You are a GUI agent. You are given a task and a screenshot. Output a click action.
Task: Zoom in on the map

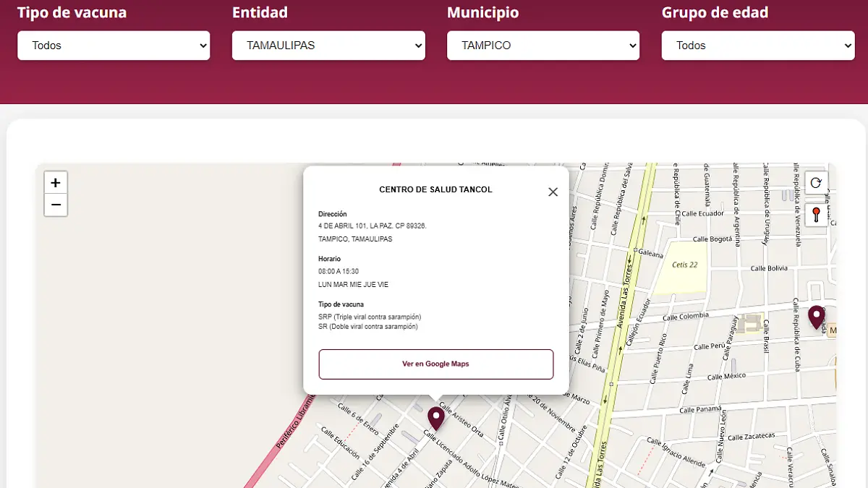click(x=56, y=182)
